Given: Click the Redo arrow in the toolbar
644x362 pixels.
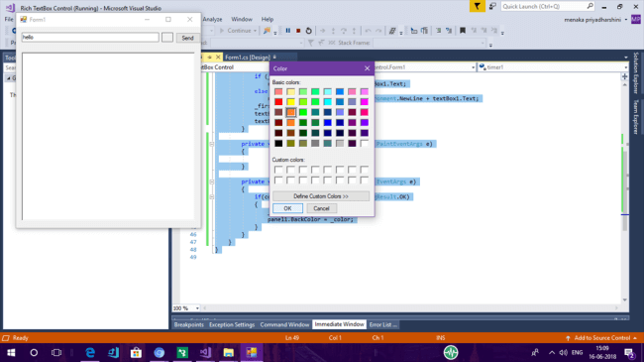Looking at the screenshot, I should click(378, 31).
